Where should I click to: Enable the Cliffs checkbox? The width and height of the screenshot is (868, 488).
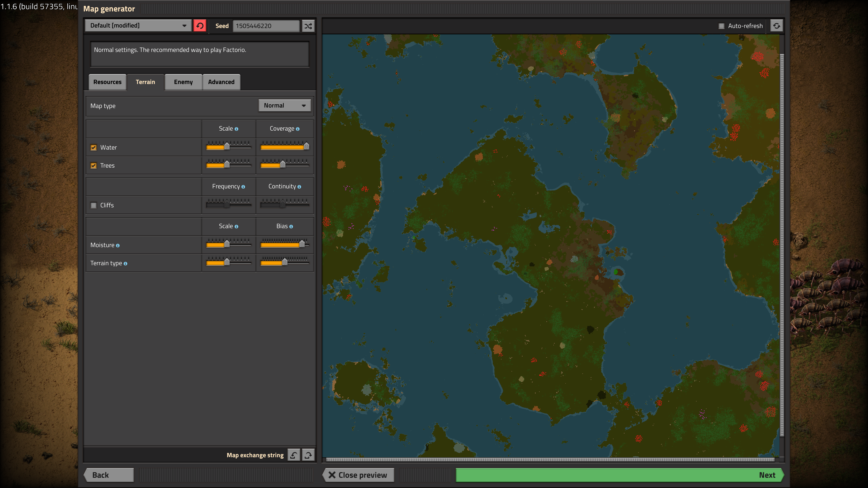pyautogui.click(x=94, y=205)
